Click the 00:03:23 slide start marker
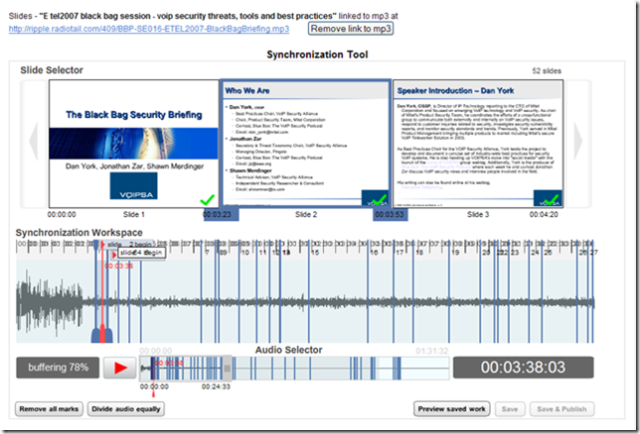Image resolution: width=640 pixels, height=434 pixels. [x=217, y=214]
